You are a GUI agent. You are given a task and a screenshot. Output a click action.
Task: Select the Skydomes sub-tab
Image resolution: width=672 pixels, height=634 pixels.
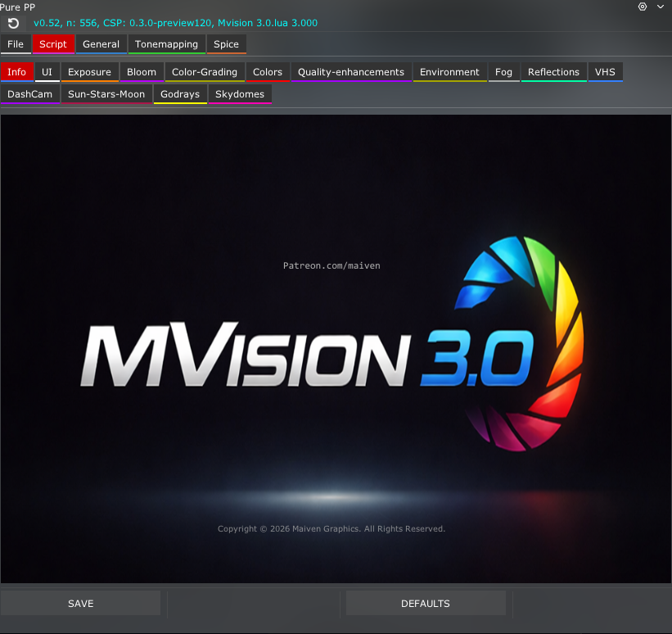coord(240,94)
